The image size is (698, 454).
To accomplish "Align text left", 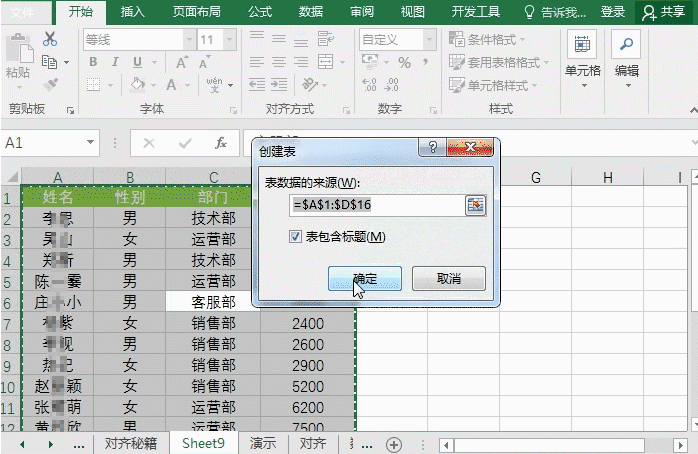I will (x=257, y=62).
